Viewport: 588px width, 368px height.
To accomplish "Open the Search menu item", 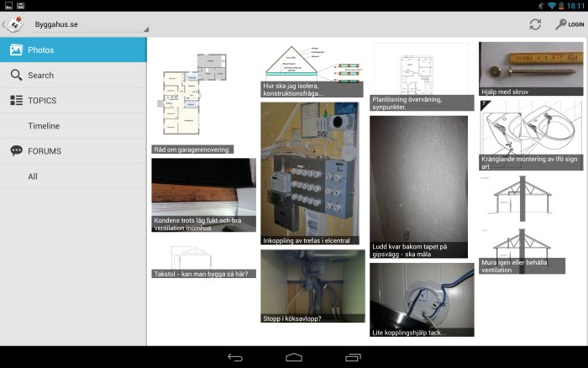I will pos(73,75).
